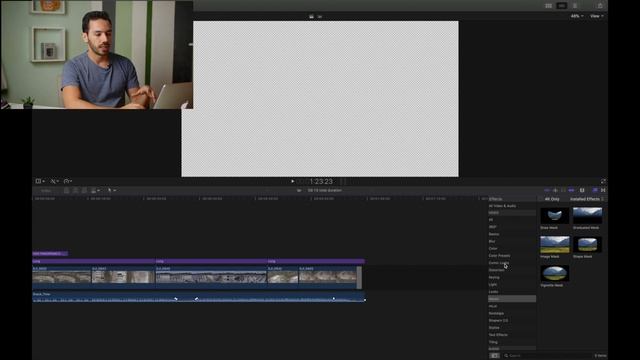Select All Video & Audio effects category
Image resolution: width=640 pixels, height=360 pixels.
(502, 206)
